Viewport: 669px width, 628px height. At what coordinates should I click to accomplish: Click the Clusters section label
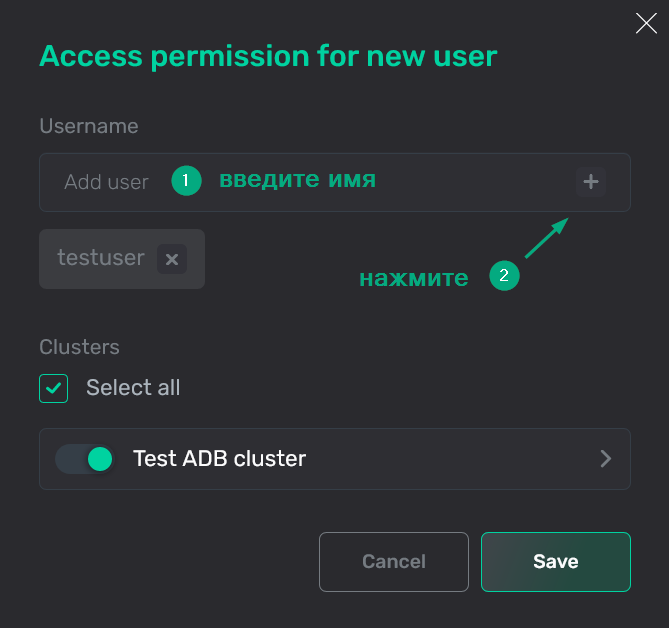(x=79, y=347)
